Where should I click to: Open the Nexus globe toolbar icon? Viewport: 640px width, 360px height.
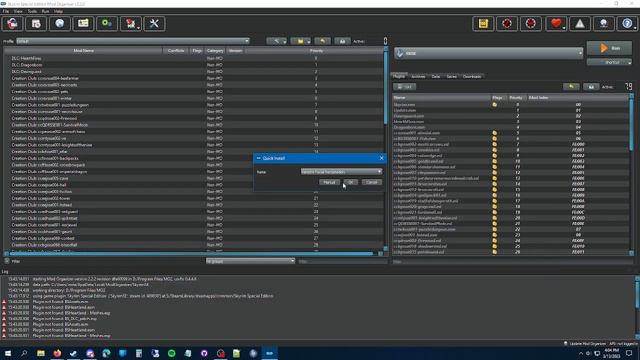tap(60, 24)
